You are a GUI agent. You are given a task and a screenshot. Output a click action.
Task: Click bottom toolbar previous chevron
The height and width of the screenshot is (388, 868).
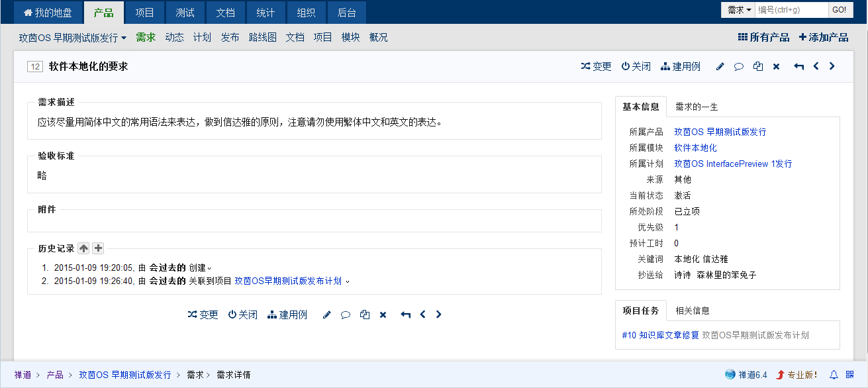(422, 315)
